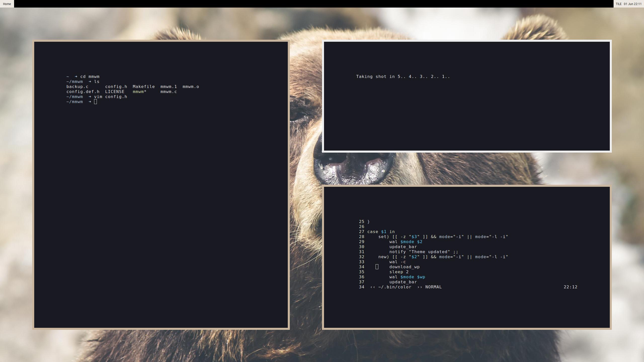Click the NORMAL mode indicator in vim statusline
The image size is (644, 362).
[433, 287]
